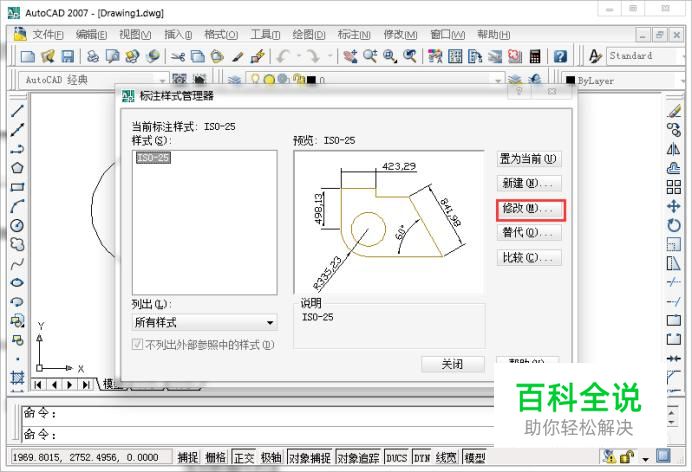This screenshot has height=472, width=692.
Task: Toggle 正交 ortho mode in status bar
Action: click(x=244, y=457)
